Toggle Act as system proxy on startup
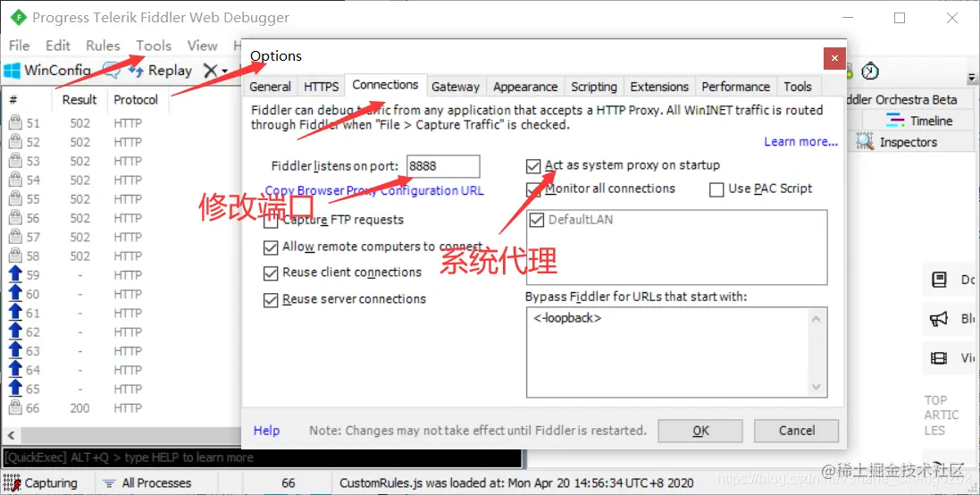This screenshot has height=495, width=980. (533, 166)
